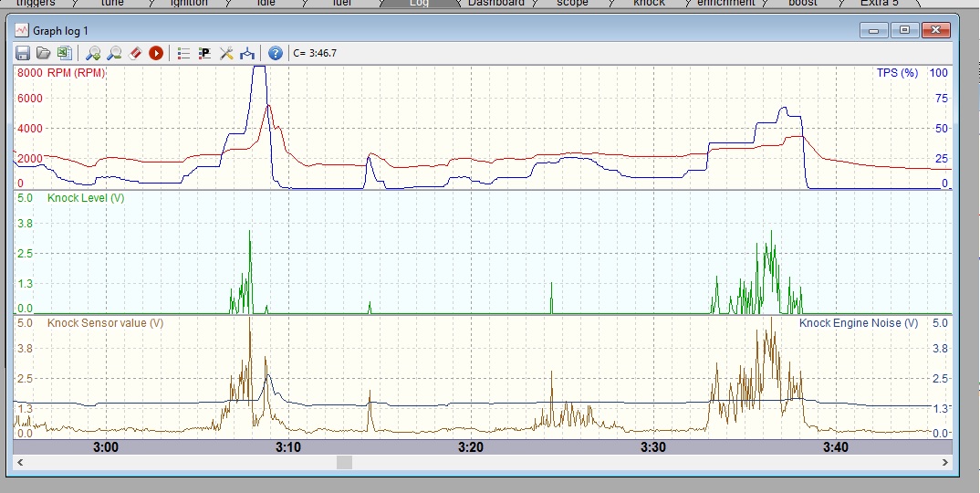Select the Extra 5 tab

[x=879, y=4]
